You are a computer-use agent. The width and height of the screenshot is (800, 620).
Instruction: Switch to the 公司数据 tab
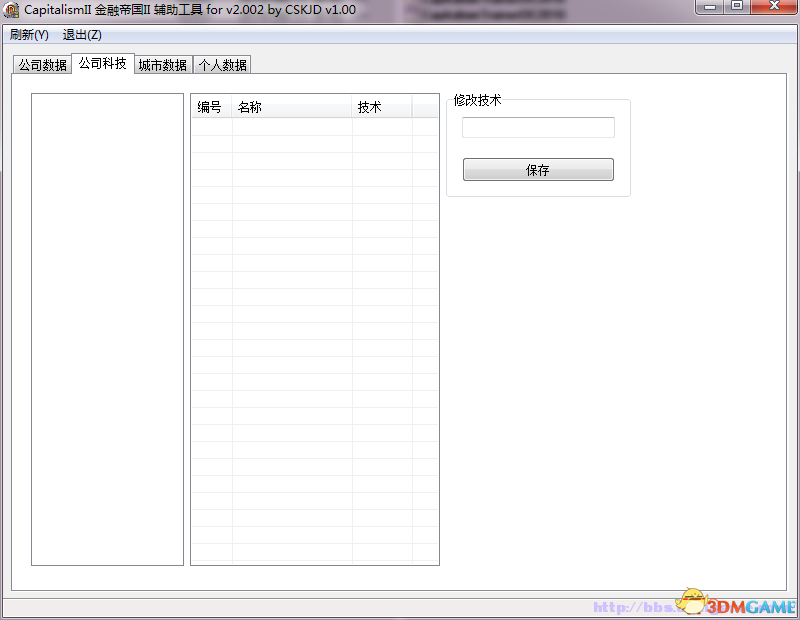click(x=42, y=65)
